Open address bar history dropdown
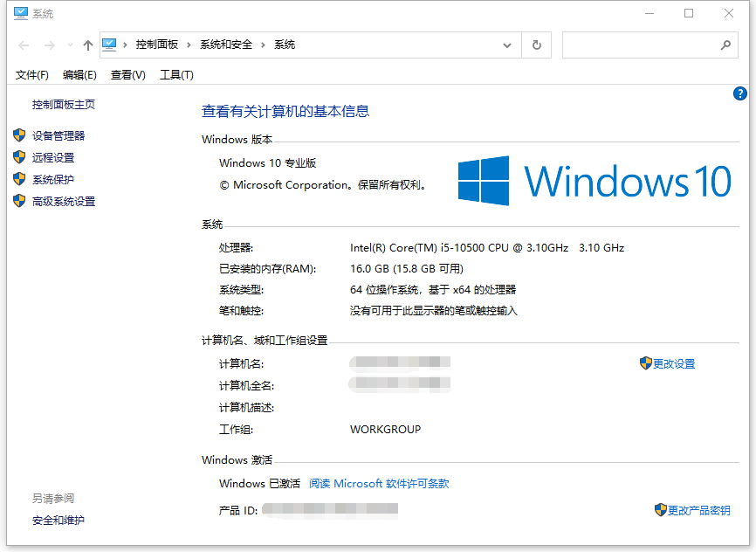This screenshot has height=552, width=756. 507,45
